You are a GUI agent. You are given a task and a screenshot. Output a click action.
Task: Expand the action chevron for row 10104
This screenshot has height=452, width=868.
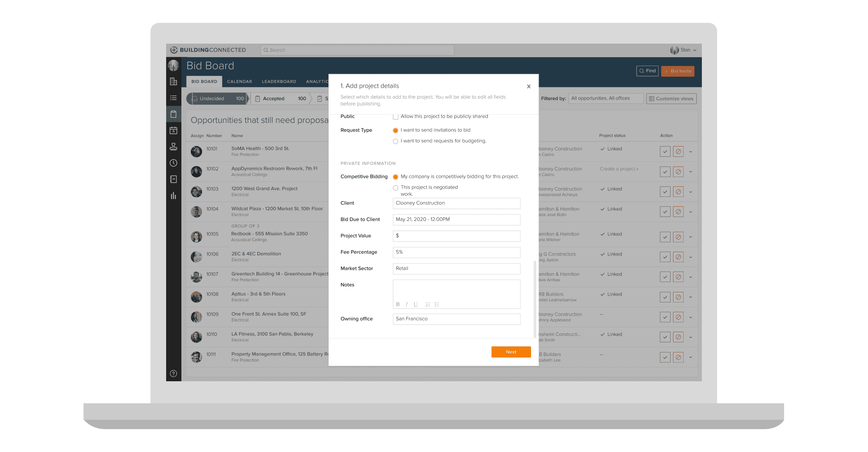[x=690, y=212]
